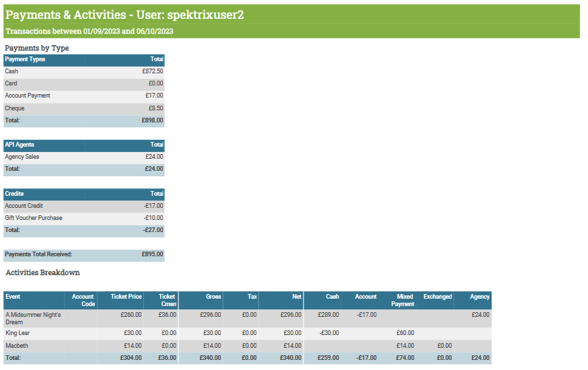588x370 pixels.
Task: Click Midsummer Night's Dream cash £289.00
Action: 328,315
